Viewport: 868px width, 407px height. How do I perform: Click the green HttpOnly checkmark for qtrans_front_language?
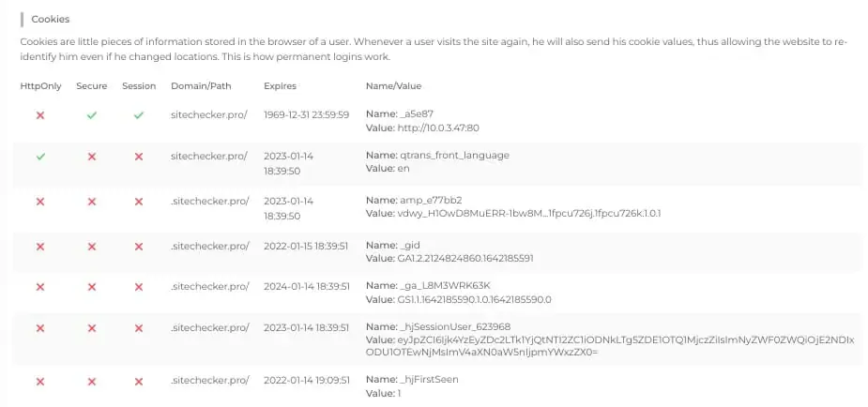(39, 157)
